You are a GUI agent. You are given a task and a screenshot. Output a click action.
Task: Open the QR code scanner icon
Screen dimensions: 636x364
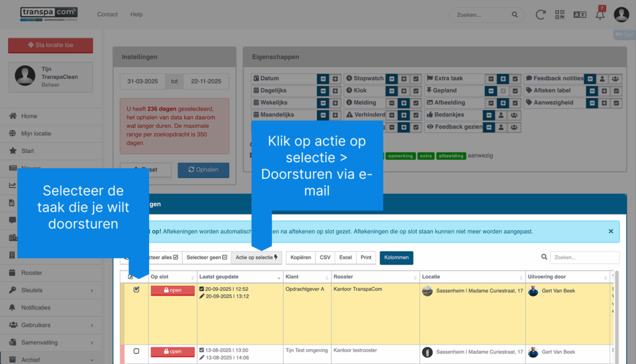click(560, 14)
